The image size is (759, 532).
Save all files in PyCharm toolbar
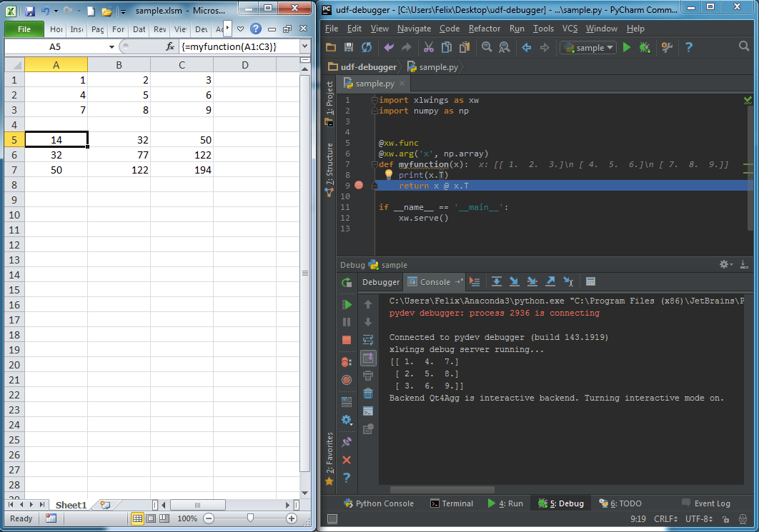[349, 47]
